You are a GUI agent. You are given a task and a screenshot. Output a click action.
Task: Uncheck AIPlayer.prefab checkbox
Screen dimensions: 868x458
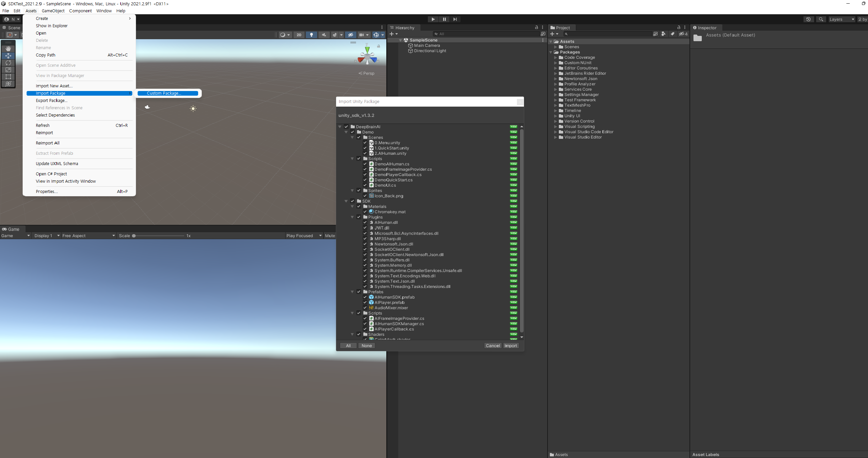365,303
